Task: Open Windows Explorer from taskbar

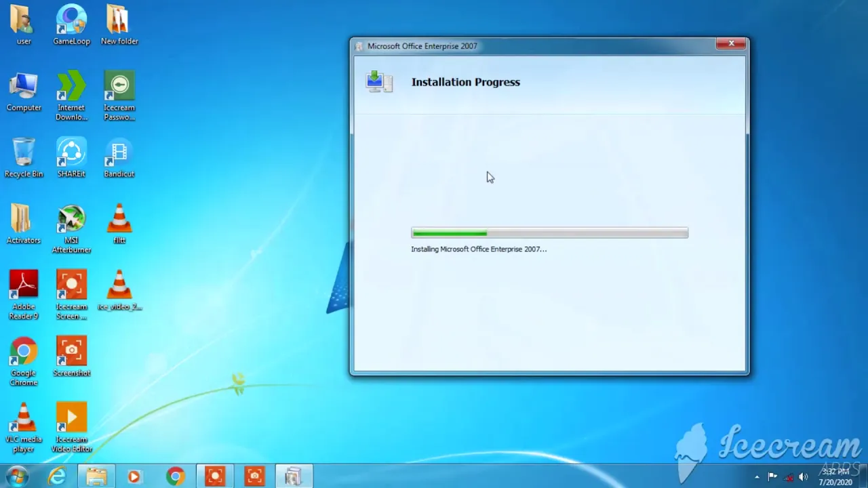Action: pyautogui.click(x=96, y=476)
